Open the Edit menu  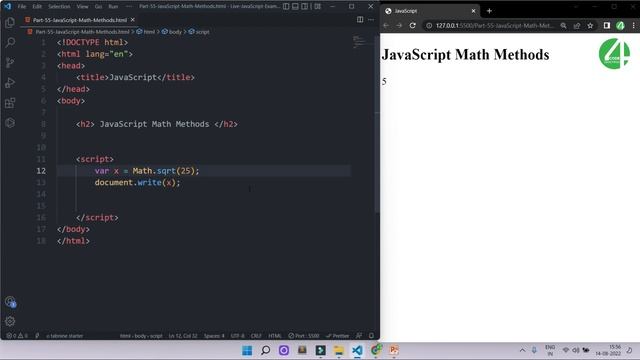[x=37, y=7]
